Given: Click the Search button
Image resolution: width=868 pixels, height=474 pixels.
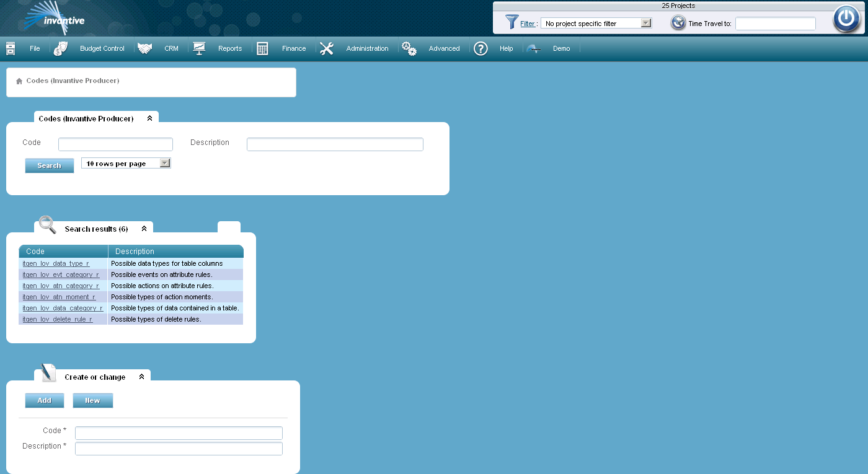Looking at the screenshot, I should 49,165.
